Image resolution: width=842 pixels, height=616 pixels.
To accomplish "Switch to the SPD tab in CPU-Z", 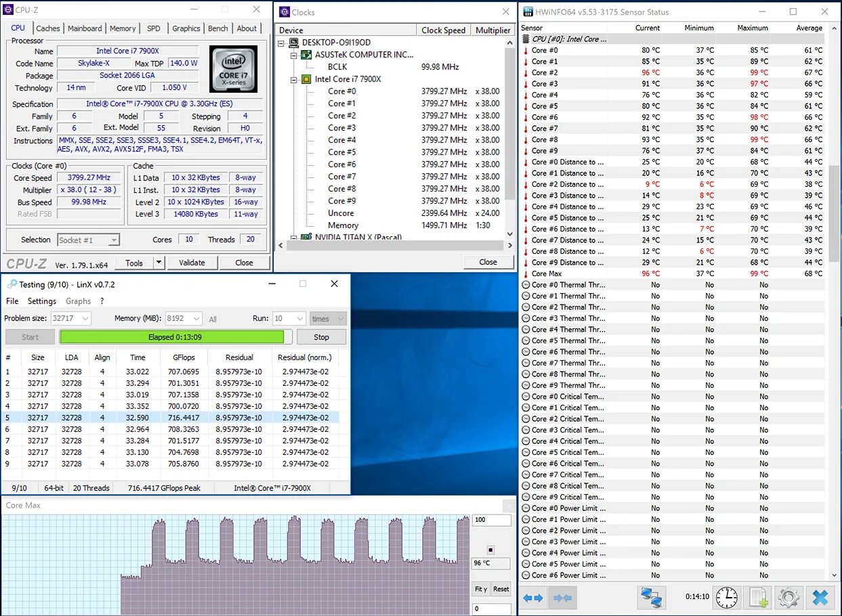I will point(154,28).
